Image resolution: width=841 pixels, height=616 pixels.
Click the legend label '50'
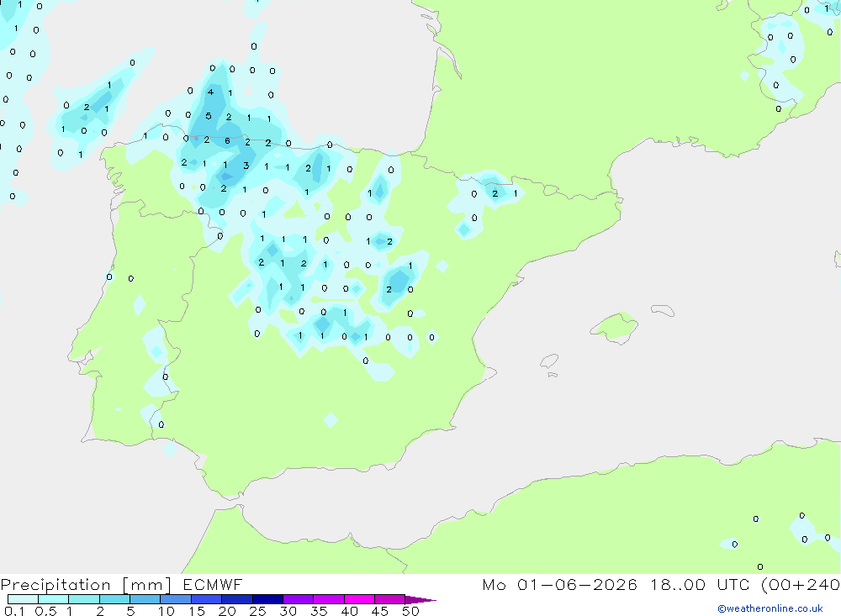coord(411,611)
